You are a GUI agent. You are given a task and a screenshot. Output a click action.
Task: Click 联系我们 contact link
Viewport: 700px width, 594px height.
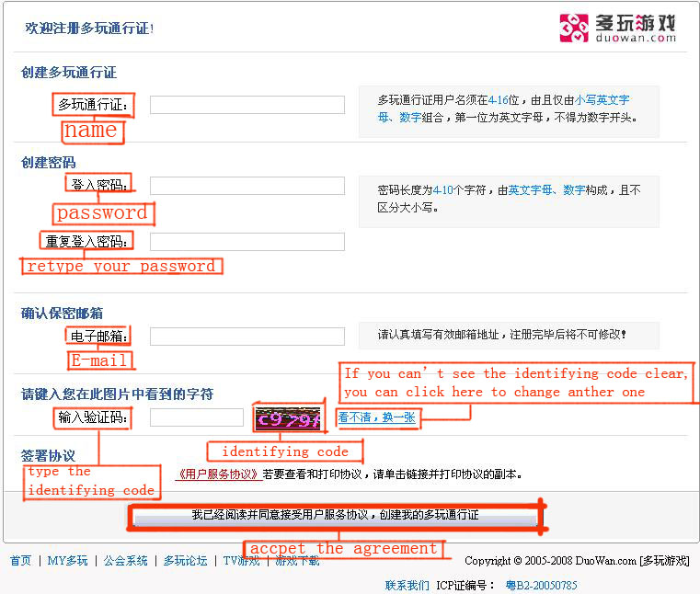407,585
